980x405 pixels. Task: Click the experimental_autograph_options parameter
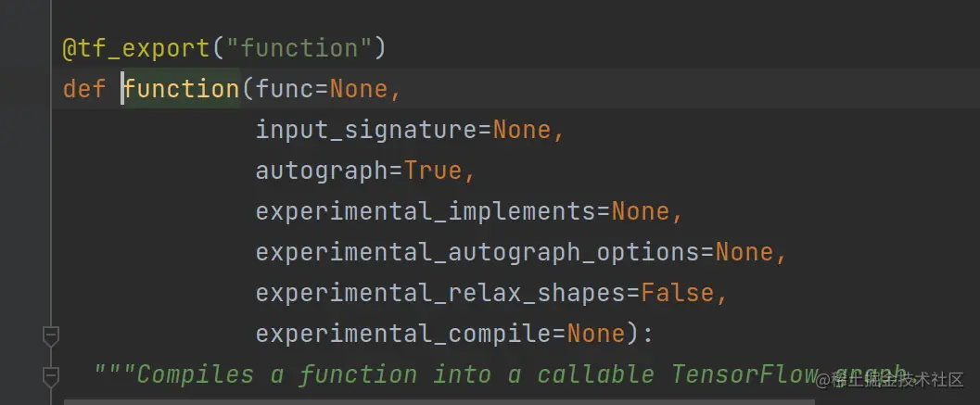(477, 252)
